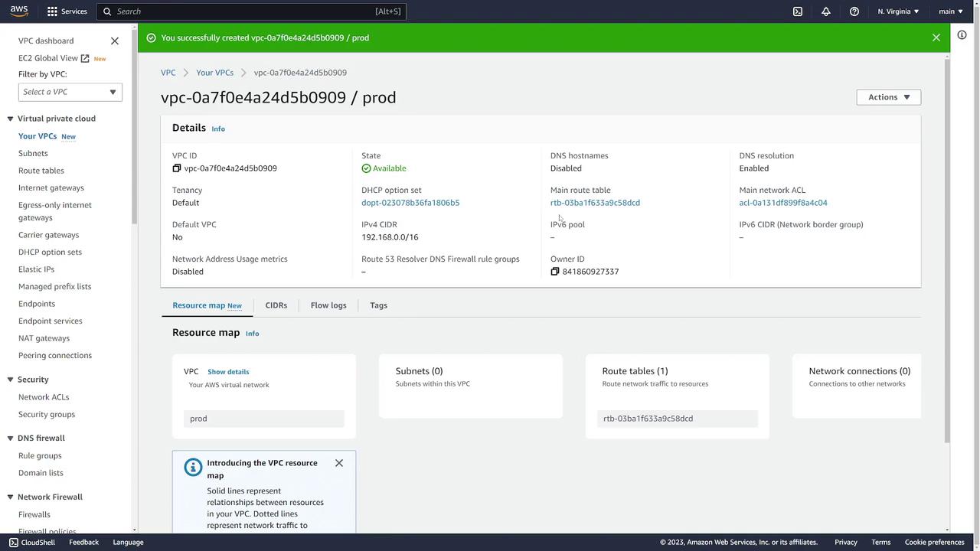Switch to the Tags tab
This screenshot has height=551, width=980.
point(378,305)
